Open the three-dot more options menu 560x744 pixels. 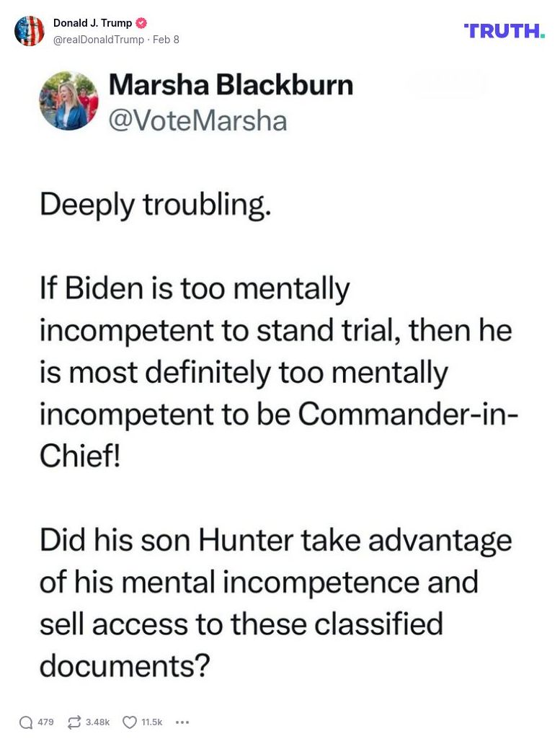pos(182,722)
